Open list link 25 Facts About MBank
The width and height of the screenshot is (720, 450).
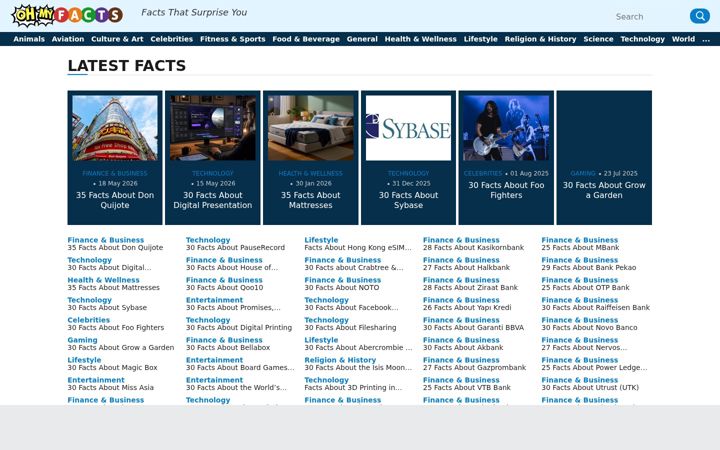[x=580, y=248]
